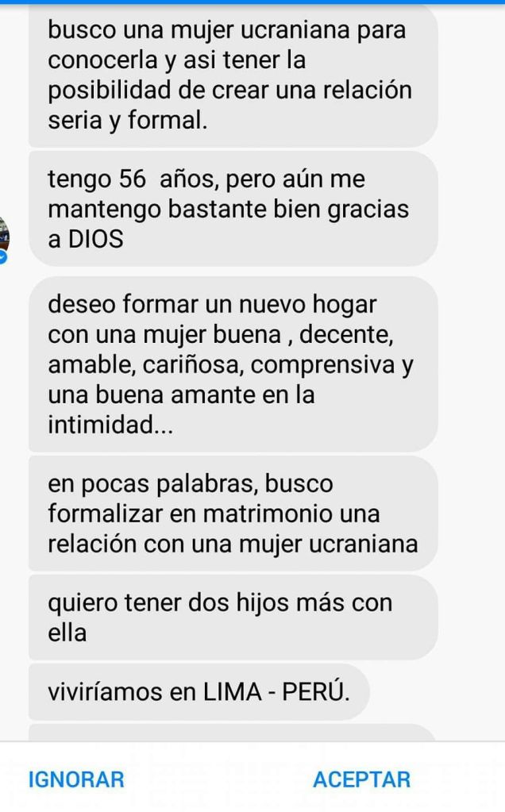Tap the 'viviríamos en LIMA - PERÚ' bubble
The height and width of the screenshot is (812, 505).
[199, 692]
